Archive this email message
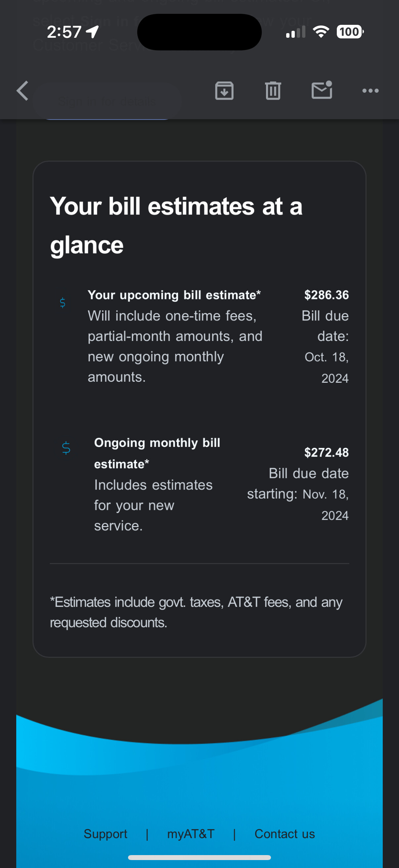The width and height of the screenshot is (399, 868). [224, 91]
